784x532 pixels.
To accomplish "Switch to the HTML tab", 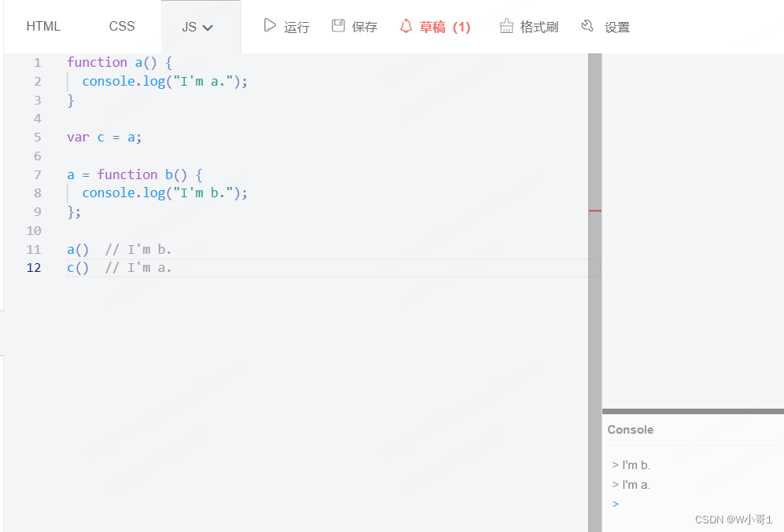I will click(x=43, y=27).
